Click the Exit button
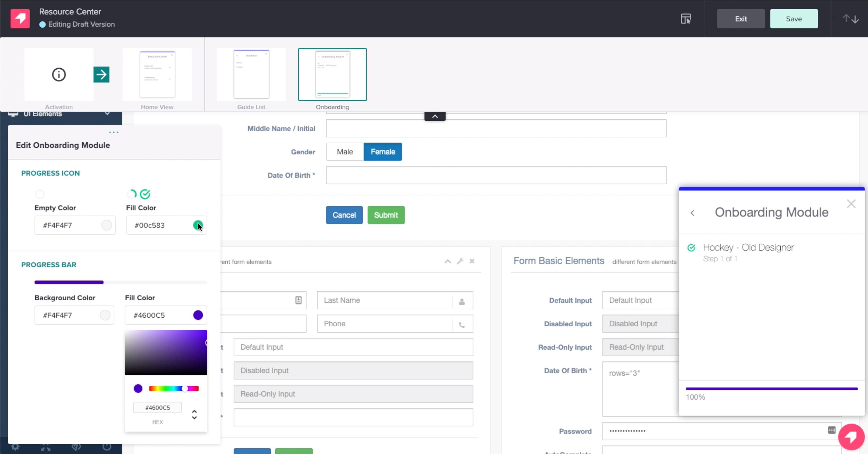868x454 pixels. [741, 19]
